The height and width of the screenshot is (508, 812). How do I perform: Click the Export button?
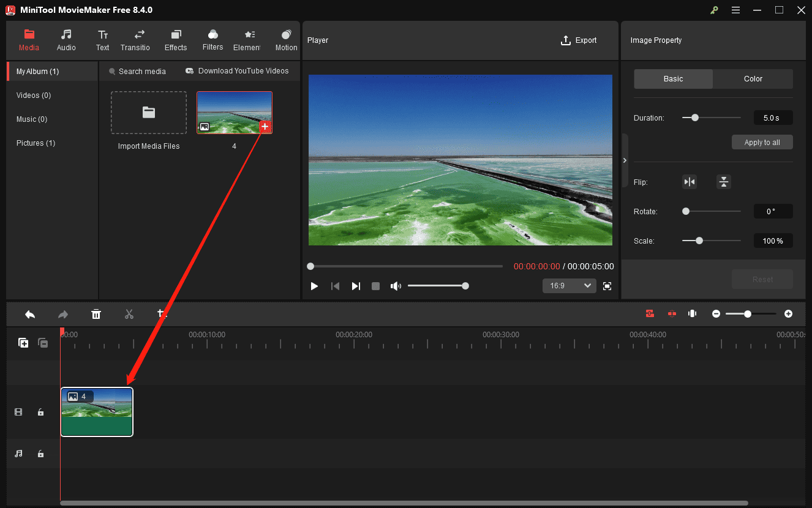click(x=579, y=40)
